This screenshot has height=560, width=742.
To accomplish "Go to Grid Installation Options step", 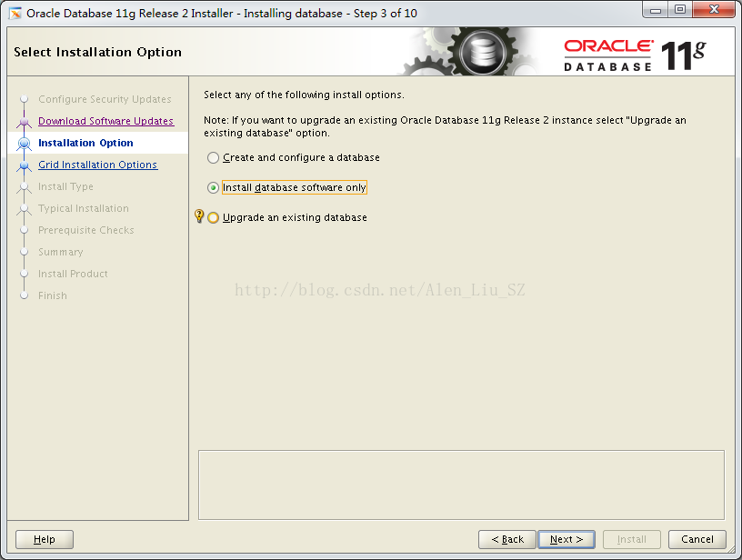I will 97,165.
